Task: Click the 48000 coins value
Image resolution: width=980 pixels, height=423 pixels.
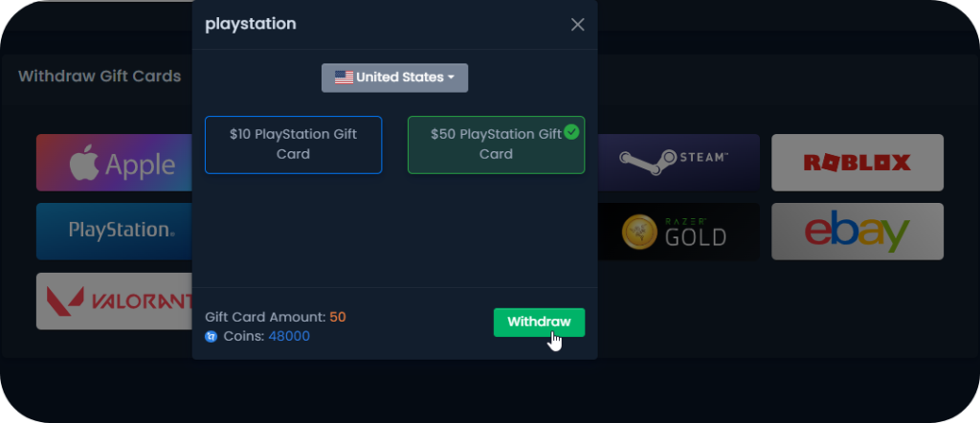Action: [289, 336]
